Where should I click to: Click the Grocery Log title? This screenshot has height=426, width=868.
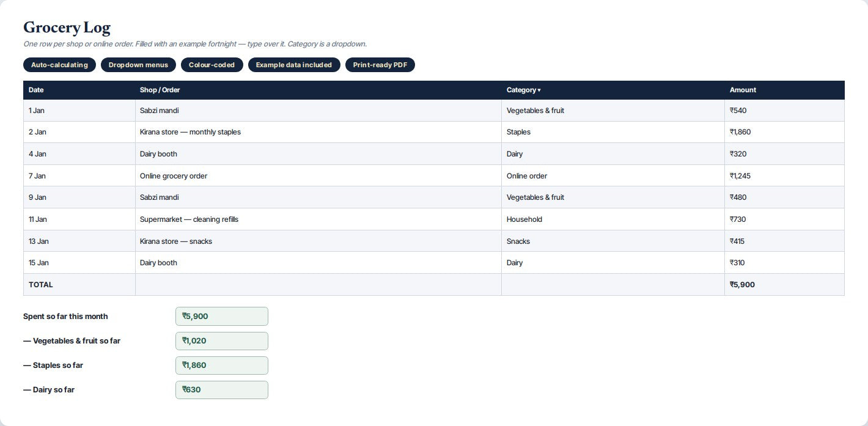coord(67,28)
